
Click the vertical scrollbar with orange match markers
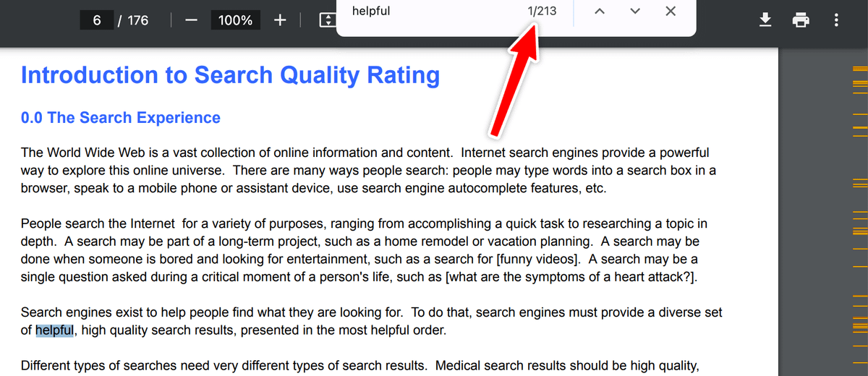pyautogui.click(x=859, y=217)
